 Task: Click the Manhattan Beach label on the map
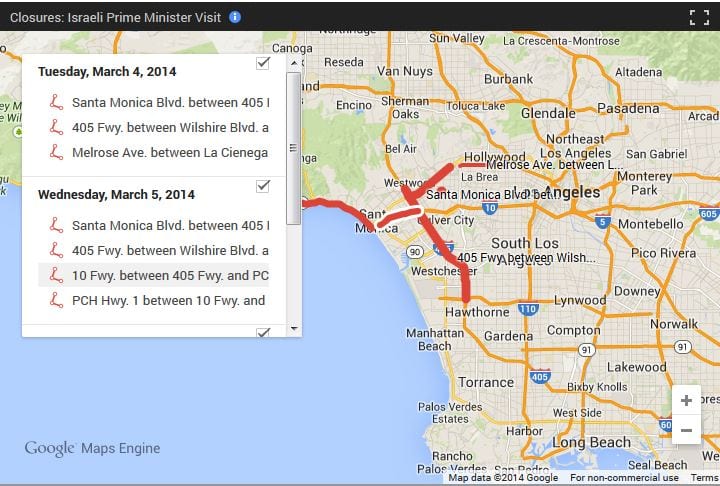click(x=435, y=339)
